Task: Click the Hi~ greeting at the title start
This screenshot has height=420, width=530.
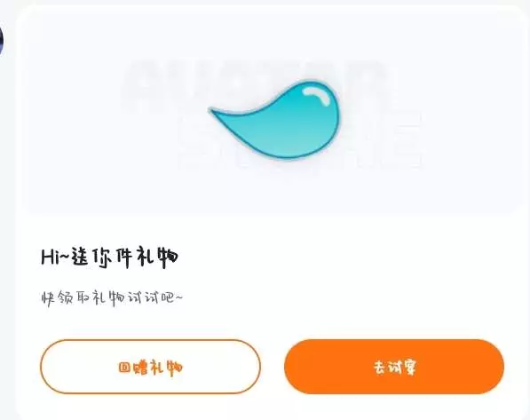Action: 55,258
